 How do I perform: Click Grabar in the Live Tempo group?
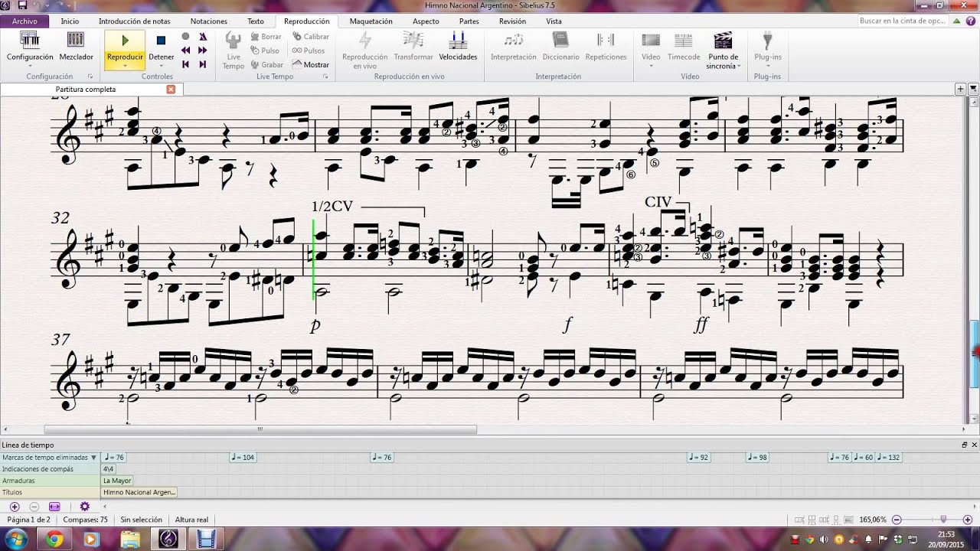coord(266,64)
